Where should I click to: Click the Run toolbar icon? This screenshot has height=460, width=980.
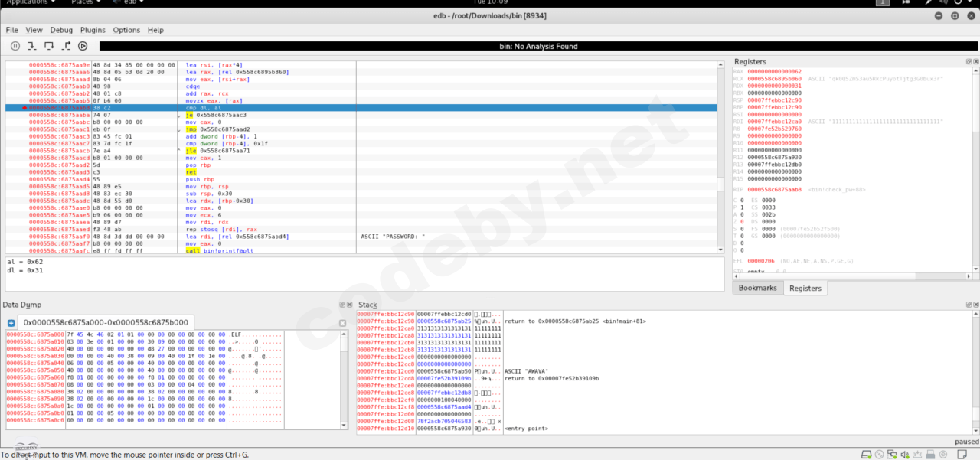click(x=83, y=46)
